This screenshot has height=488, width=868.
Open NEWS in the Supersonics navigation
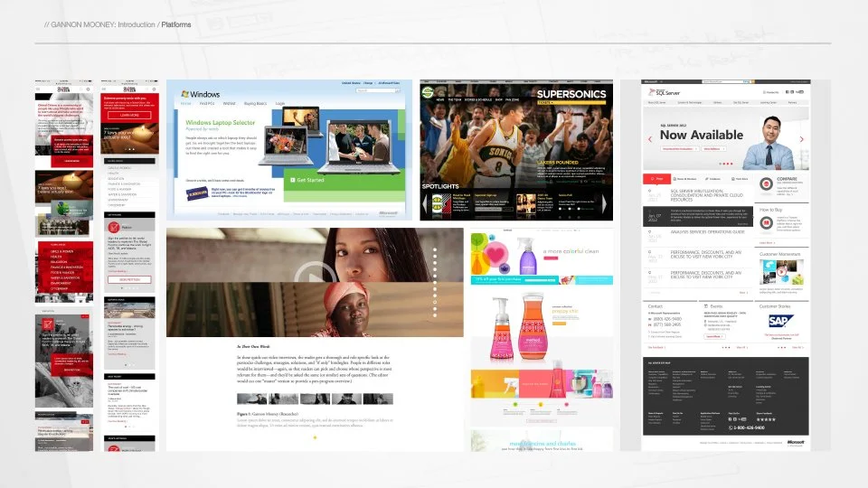click(440, 99)
